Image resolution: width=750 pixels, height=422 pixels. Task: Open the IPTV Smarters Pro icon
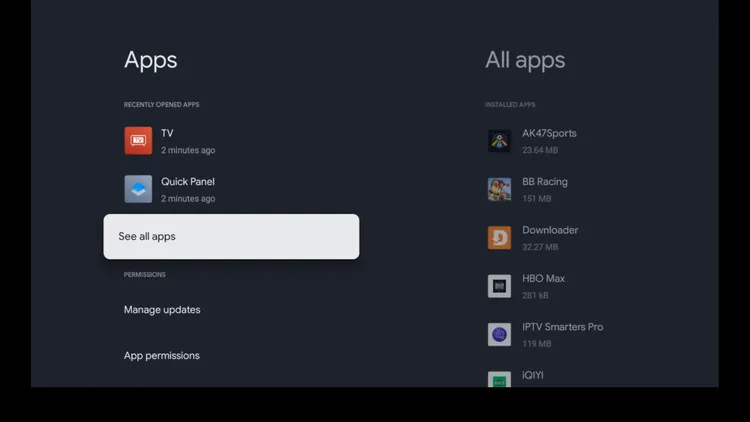(x=499, y=334)
